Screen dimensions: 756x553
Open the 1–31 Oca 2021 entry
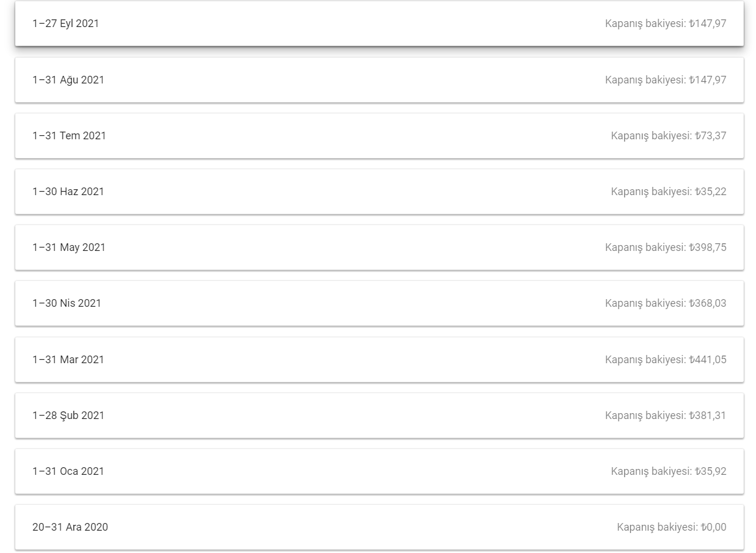(379, 471)
